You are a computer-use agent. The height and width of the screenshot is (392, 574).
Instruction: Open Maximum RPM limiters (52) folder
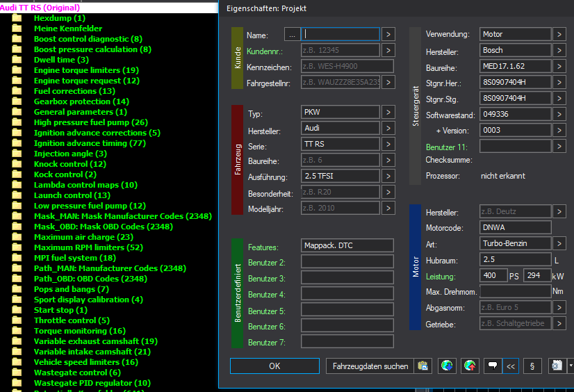coord(88,247)
